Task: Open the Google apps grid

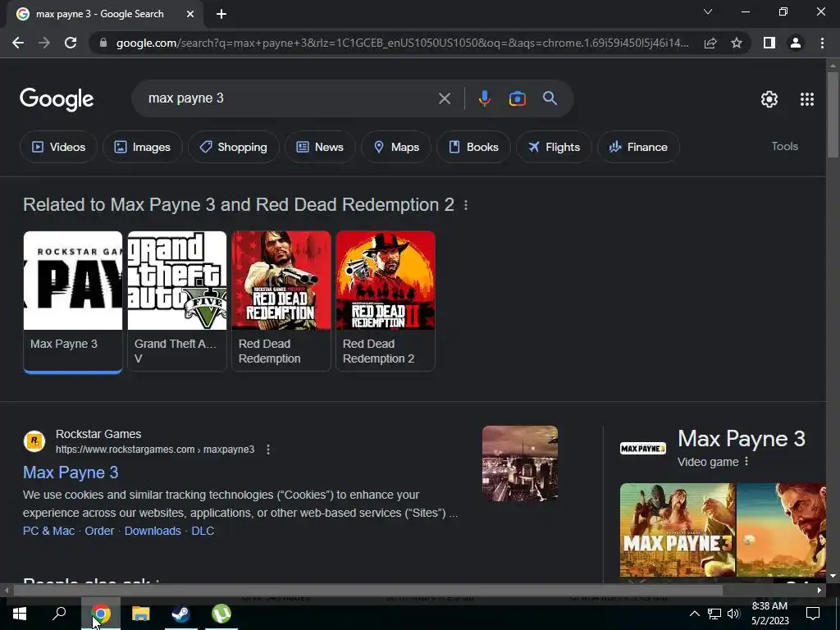Action: tap(807, 99)
